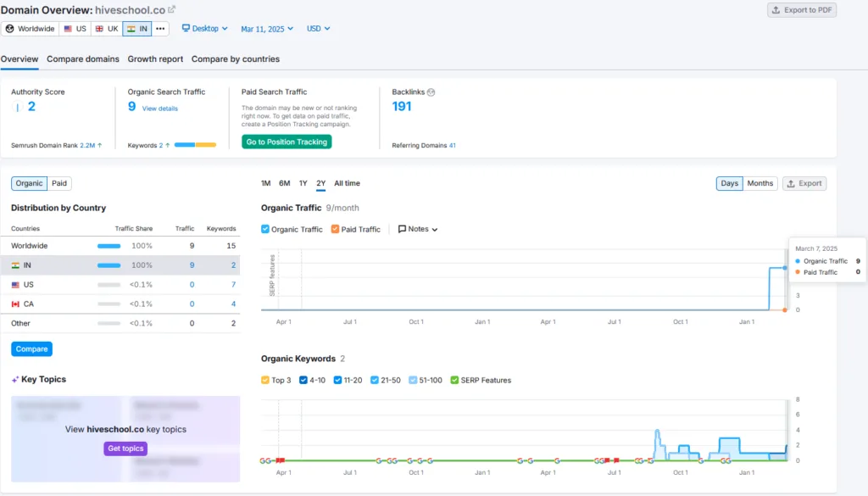Switch to Compare by countries tab

[236, 59]
